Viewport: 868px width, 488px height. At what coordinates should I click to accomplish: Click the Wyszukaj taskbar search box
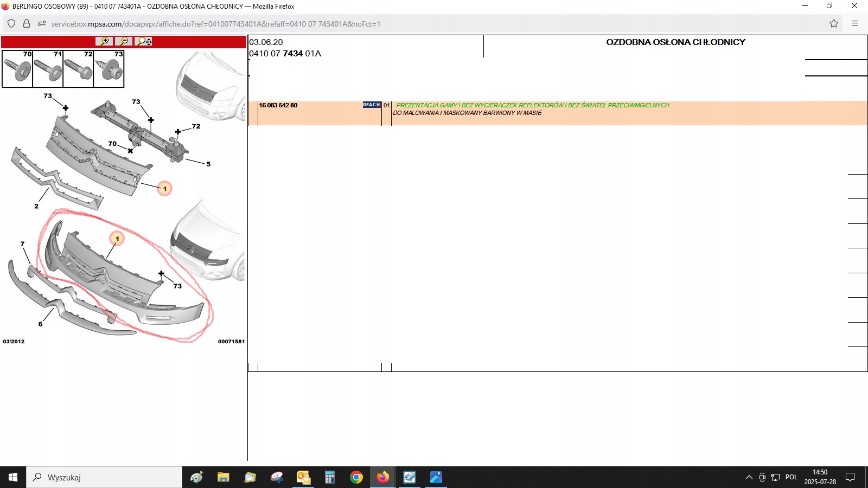click(104, 477)
